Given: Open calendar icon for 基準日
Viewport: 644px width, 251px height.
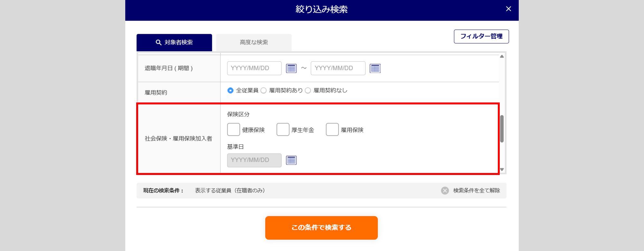Looking at the screenshot, I should coord(291,160).
